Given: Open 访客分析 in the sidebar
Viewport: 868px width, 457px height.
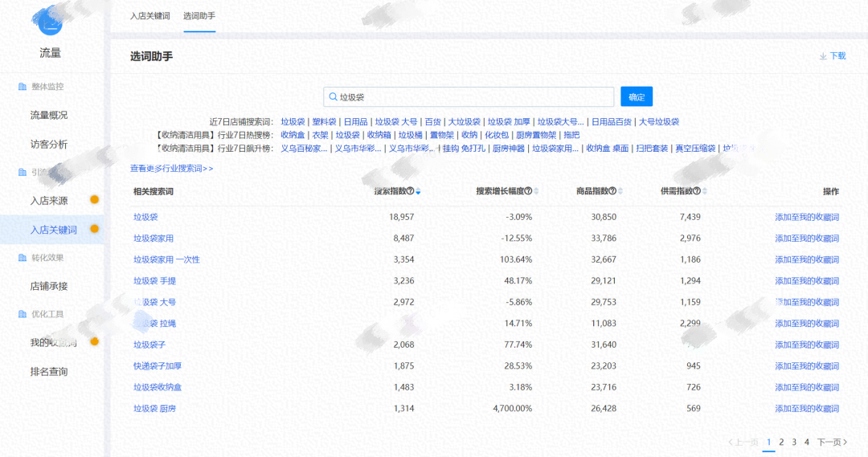Looking at the screenshot, I should [49, 145].
